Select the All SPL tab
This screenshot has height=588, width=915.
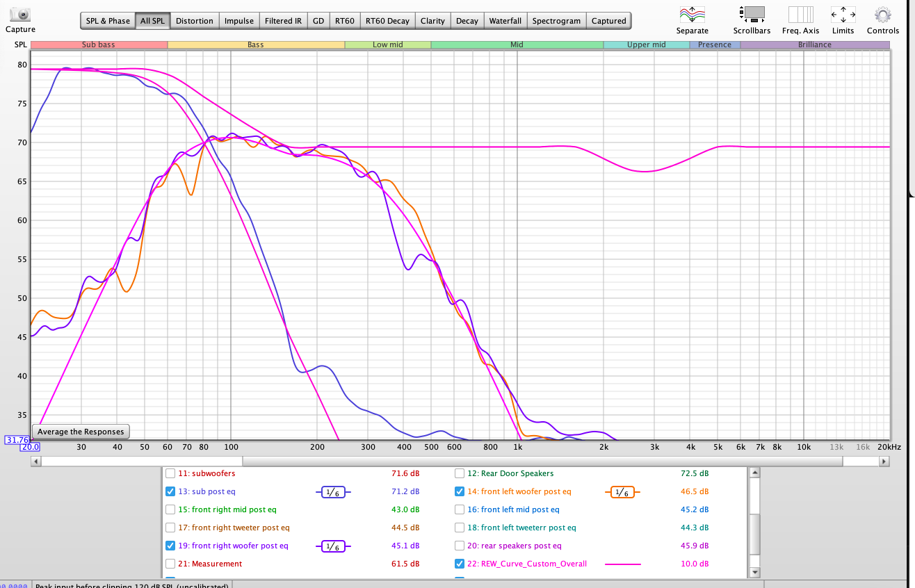pyautogui.click(x=153, y=21)
